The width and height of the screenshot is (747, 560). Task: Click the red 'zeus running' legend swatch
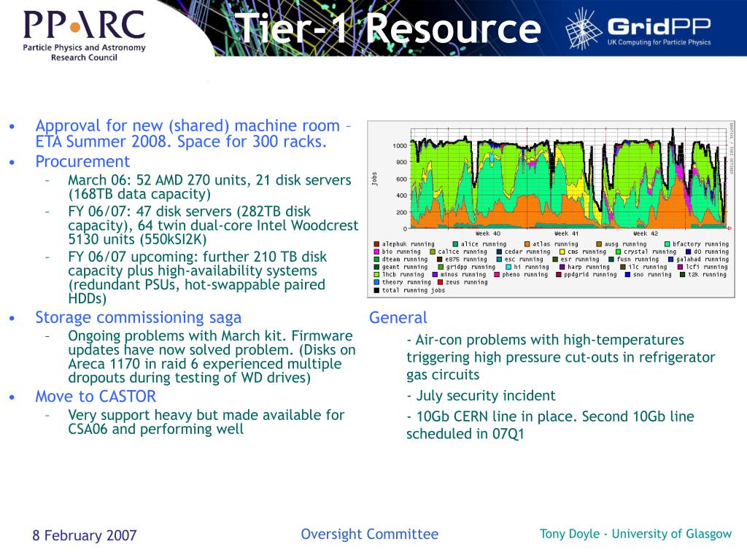[440, 282]
